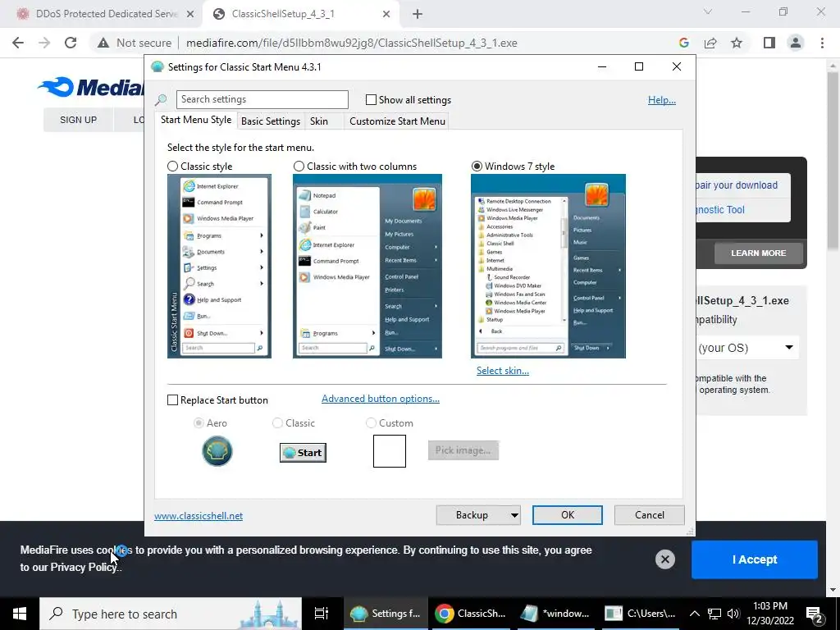Select the Classic button radio option
This screenshot has height=630, width=840.
(x=277, y=423)
